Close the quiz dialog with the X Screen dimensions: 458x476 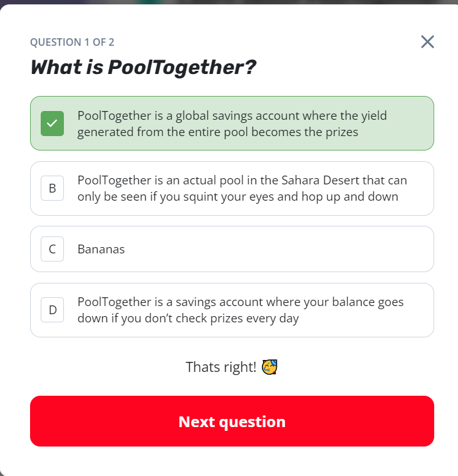point(427,42)
